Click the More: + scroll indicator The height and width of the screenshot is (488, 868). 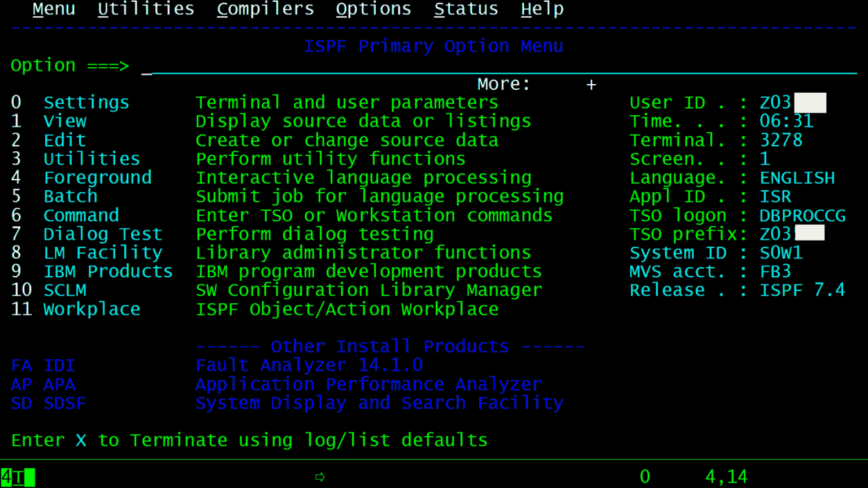click(537, 84)
